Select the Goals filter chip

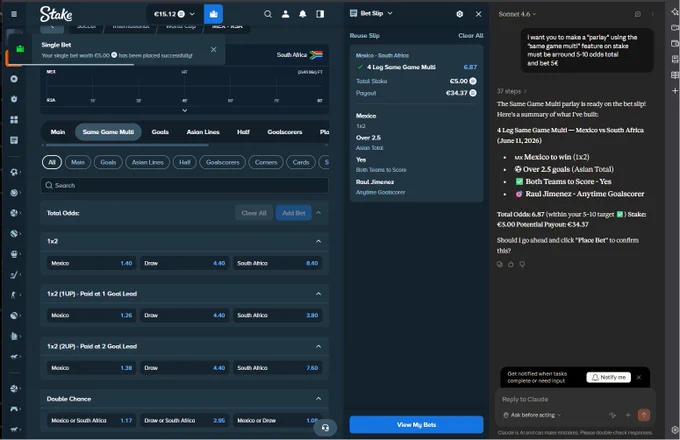[x=108, y=162]
